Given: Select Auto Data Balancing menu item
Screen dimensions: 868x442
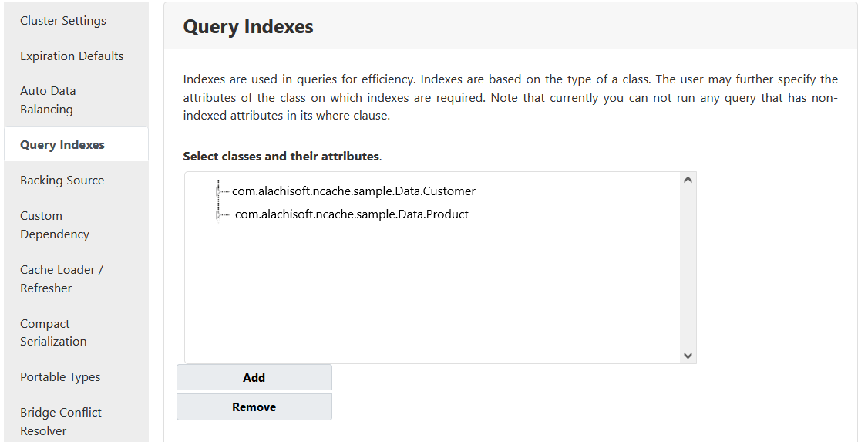Looking at the screenshot, I should tap(48, 100).
